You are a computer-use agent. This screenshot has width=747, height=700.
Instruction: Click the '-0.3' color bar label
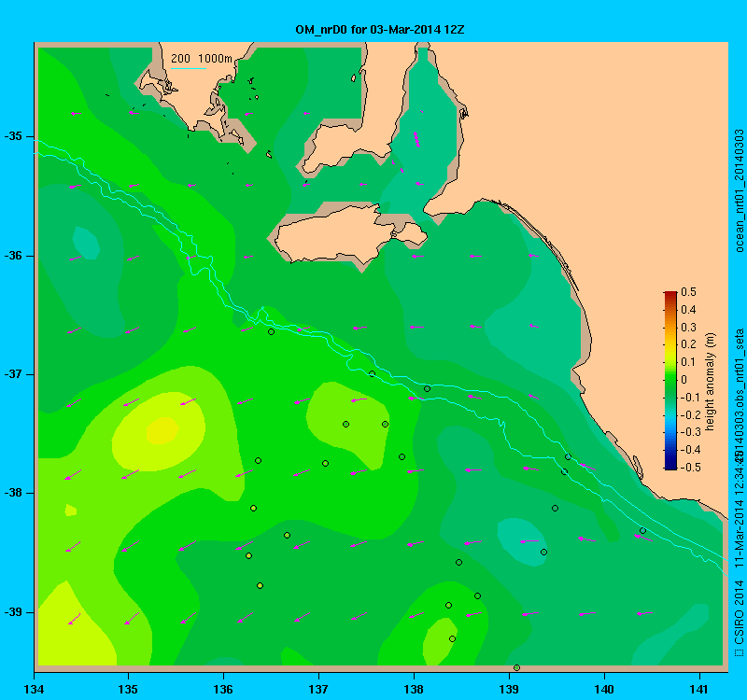coord(689,432)
